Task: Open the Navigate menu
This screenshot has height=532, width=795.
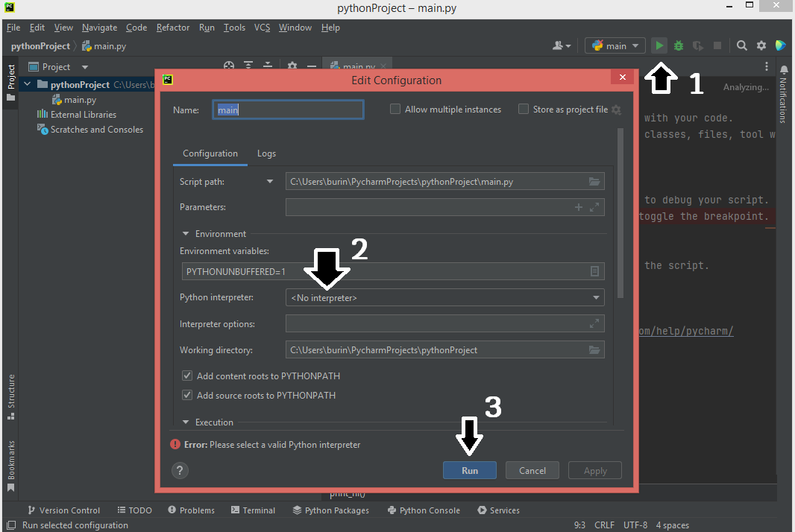Action: coord(99,28)
